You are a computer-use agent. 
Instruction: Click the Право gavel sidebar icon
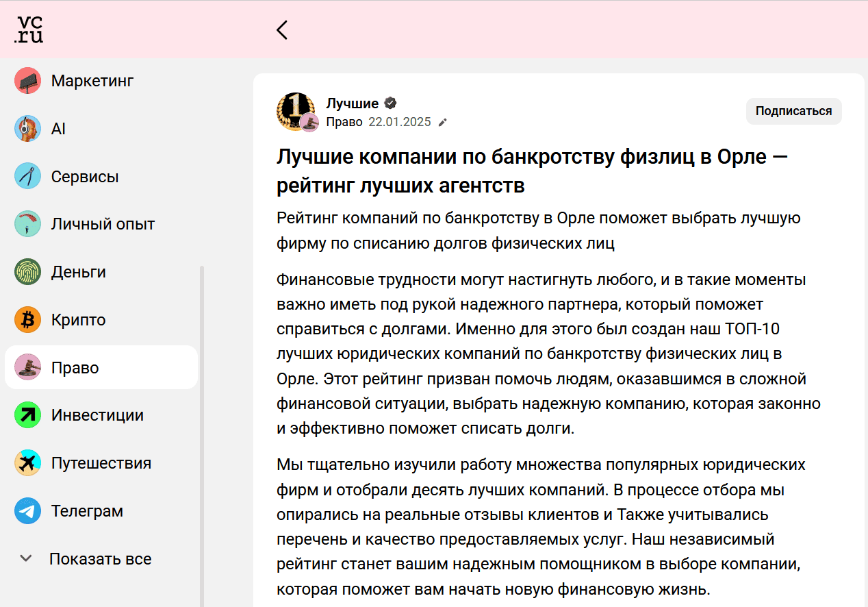(x=28, y=367)
